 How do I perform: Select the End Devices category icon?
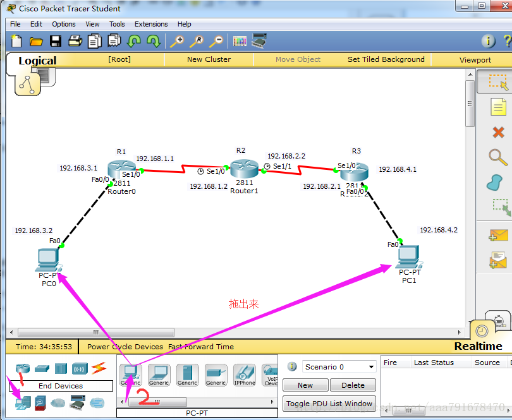coord(23,403)
